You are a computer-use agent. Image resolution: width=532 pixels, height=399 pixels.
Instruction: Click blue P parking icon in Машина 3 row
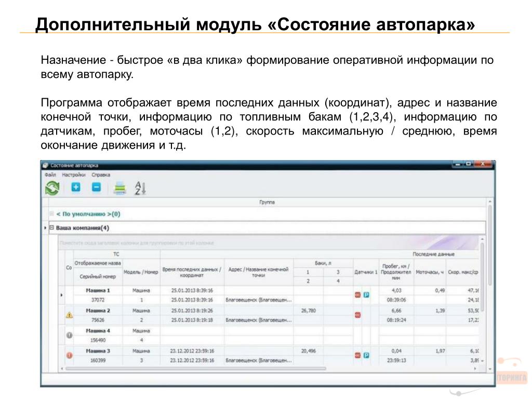pos(366,355)
